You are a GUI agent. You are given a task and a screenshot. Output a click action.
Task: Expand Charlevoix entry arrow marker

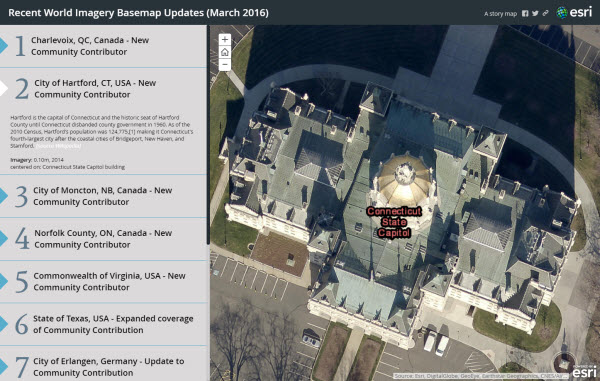(3, 46)
